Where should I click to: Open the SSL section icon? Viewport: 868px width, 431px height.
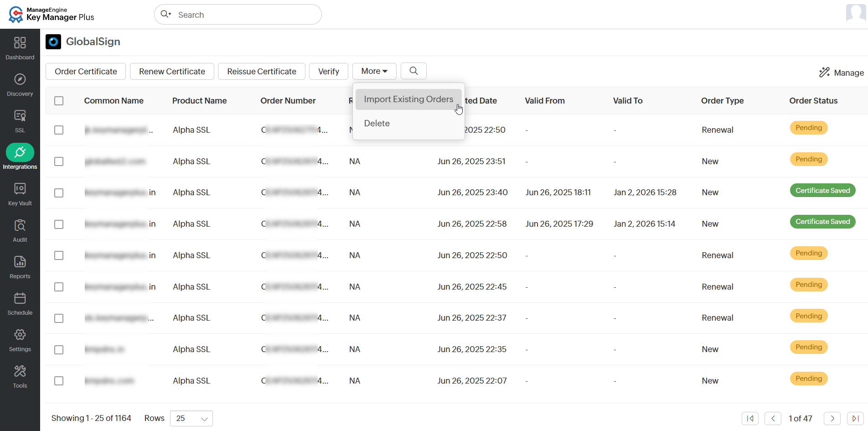(20, 116)
